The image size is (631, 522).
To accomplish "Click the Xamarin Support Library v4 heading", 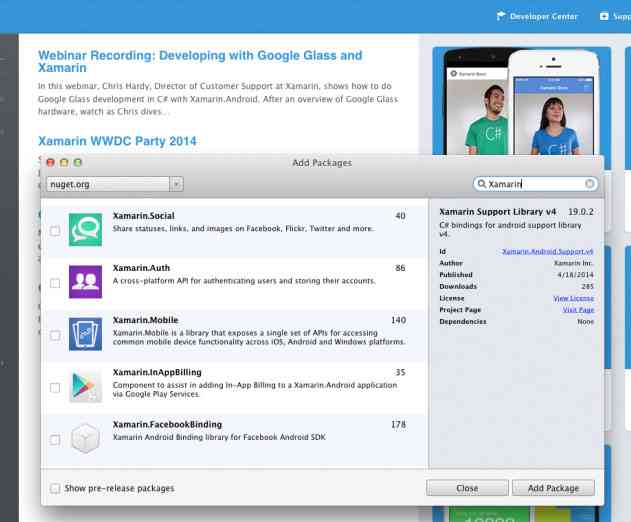I will pos(498,212).
